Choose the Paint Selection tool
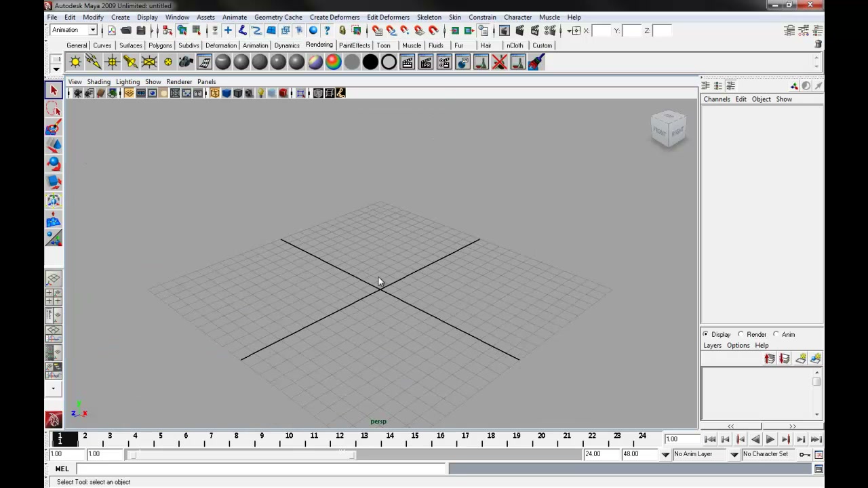The width and height of the screenshot is (868, 488). coord(54,127)
